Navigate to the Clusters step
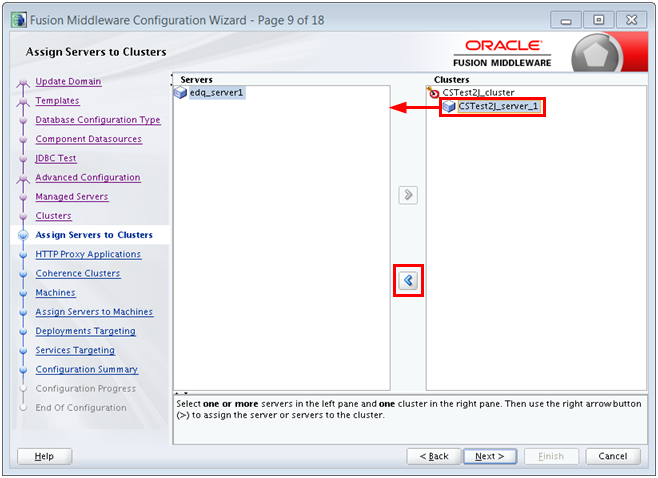 [x=53, y=216]
